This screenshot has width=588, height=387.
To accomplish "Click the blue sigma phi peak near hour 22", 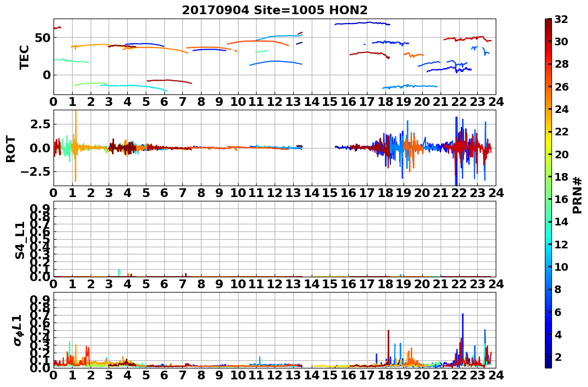I will pos(462,337).
